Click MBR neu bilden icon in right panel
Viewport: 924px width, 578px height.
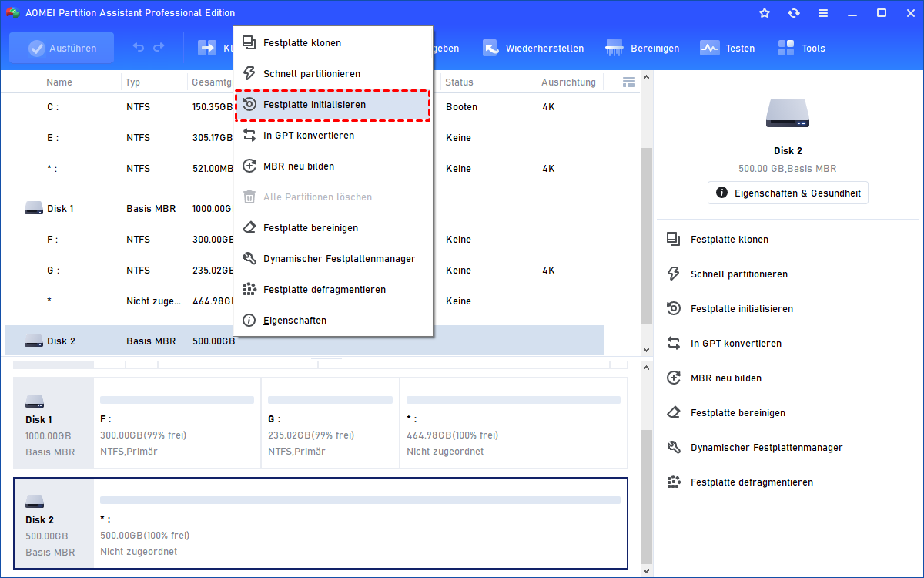pos(674,378)
